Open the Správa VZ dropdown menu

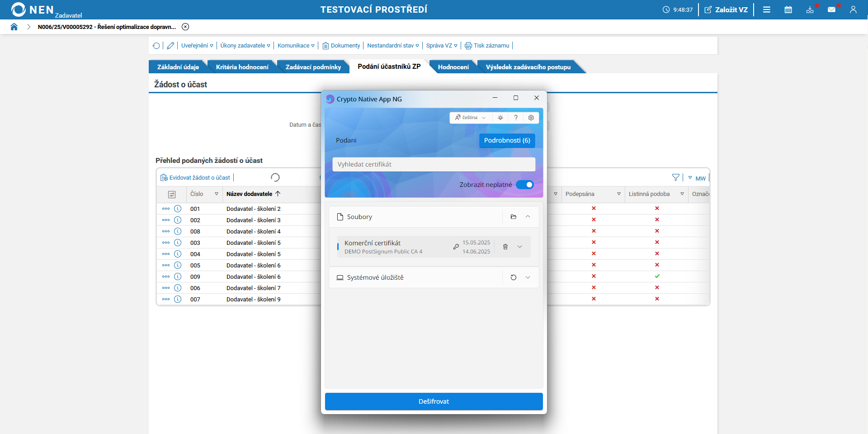point(442,46)
